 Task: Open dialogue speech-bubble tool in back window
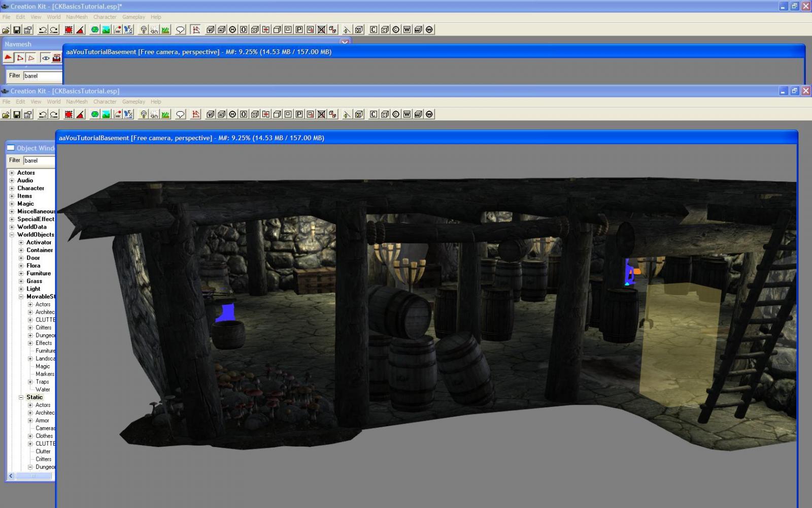point(180,30)
